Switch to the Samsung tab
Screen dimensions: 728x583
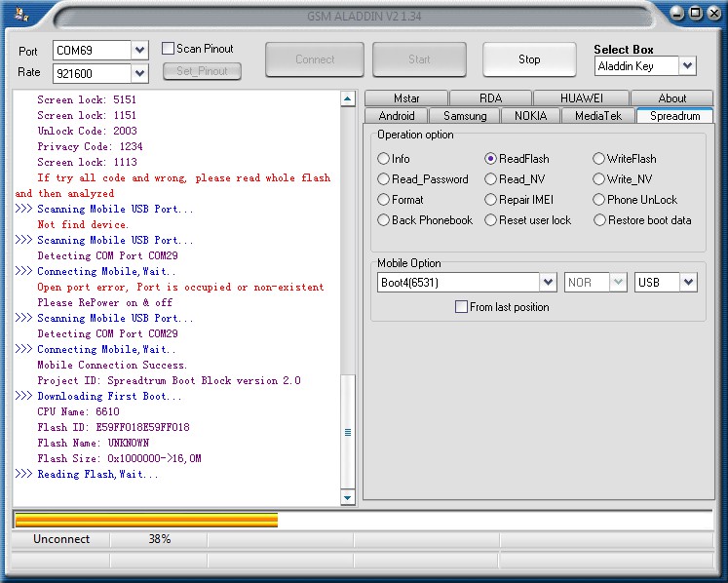click(465, 116)
